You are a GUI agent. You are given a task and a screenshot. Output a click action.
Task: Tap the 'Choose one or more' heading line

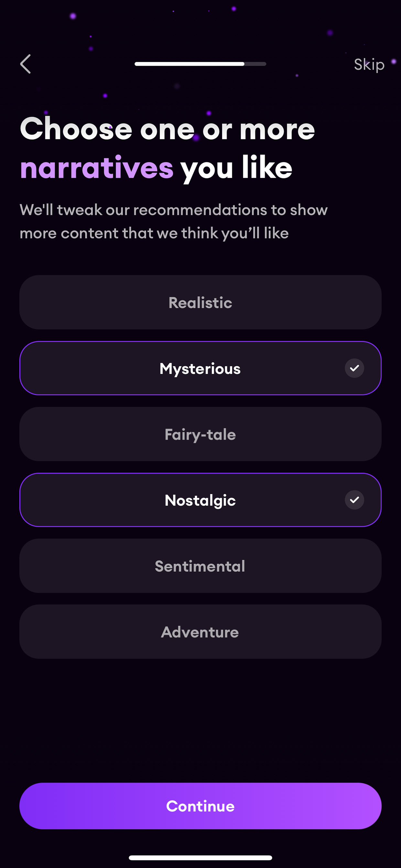[x=168, y=129]
